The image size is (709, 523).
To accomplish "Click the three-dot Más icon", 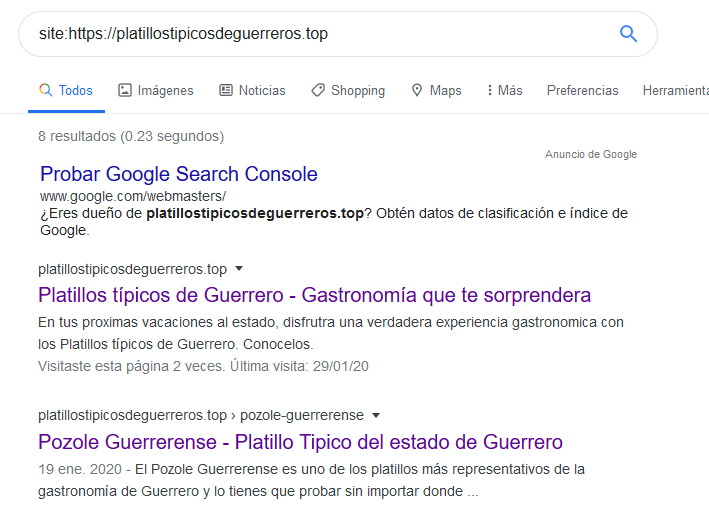I will [x=490, y=90].
